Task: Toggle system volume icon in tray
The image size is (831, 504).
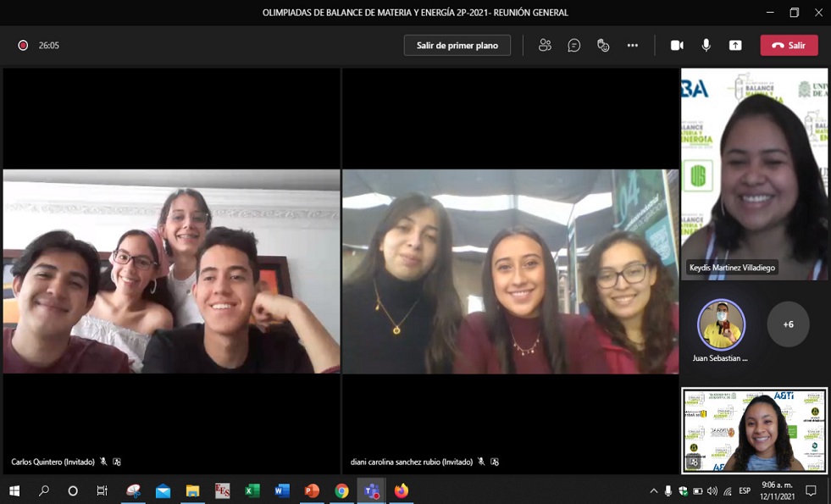Action: coord(712,491)
